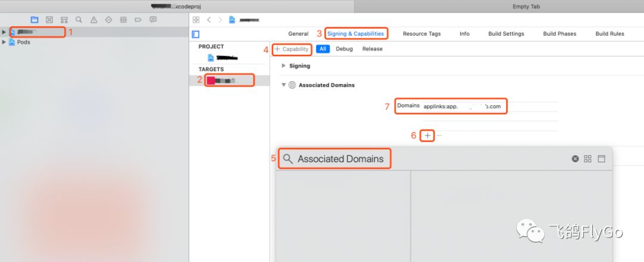Clear the capability search text

pos(575,159)
